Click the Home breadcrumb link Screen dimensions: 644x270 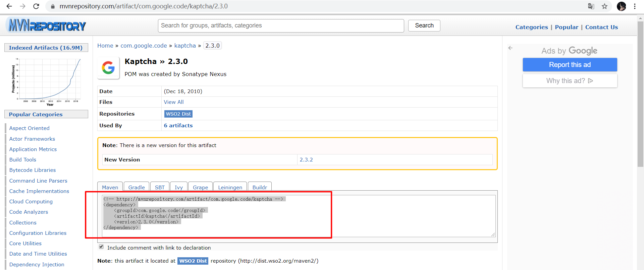[105, 46]
